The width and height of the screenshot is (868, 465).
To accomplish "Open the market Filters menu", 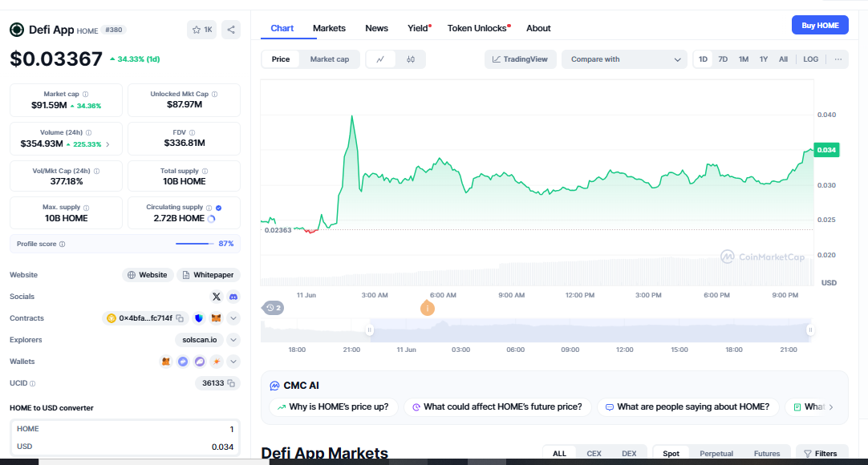I will [821, 454].
